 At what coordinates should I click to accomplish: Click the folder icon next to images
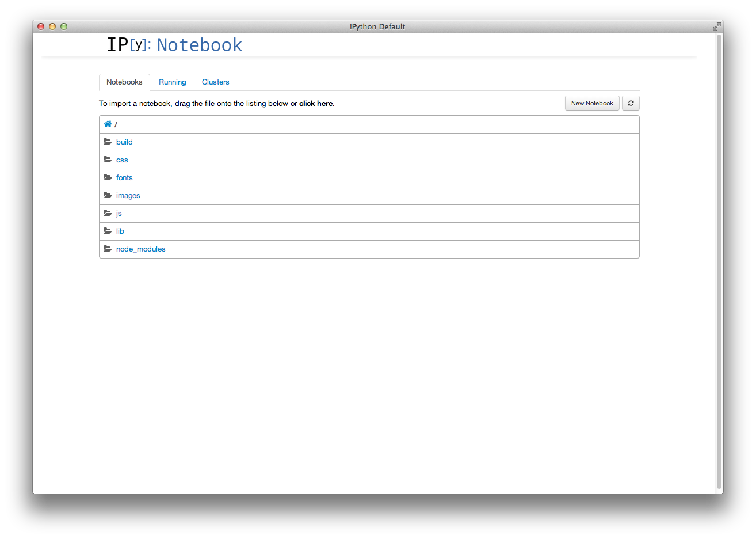pyautogui.click(x=108, y=195)
